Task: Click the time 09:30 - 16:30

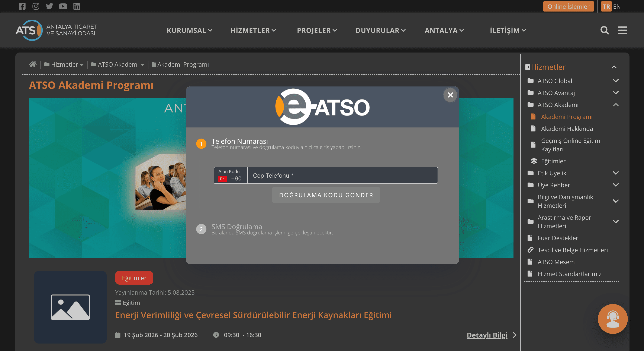Action: (x=242, y=335)
